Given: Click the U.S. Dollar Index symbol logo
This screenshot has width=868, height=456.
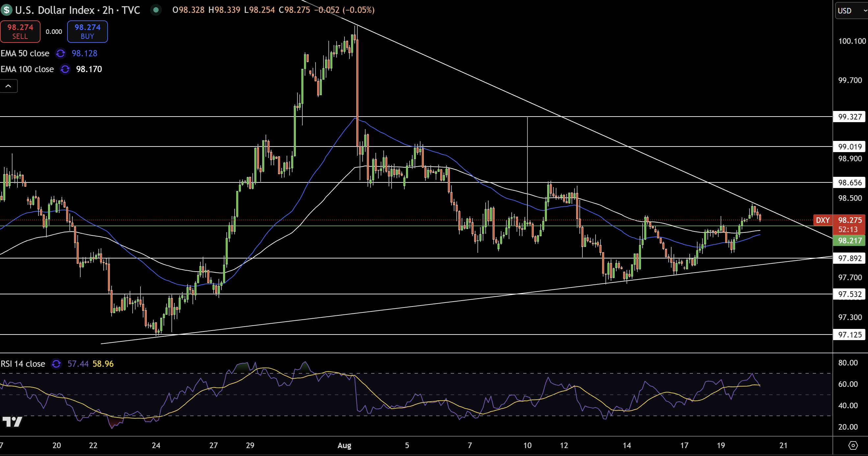Looking at the screenshot, I should [x=6, y=10].
